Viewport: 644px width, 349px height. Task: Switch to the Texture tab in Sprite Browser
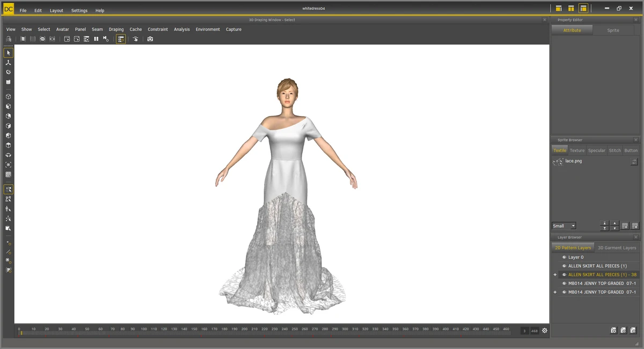tap(577, 150)
